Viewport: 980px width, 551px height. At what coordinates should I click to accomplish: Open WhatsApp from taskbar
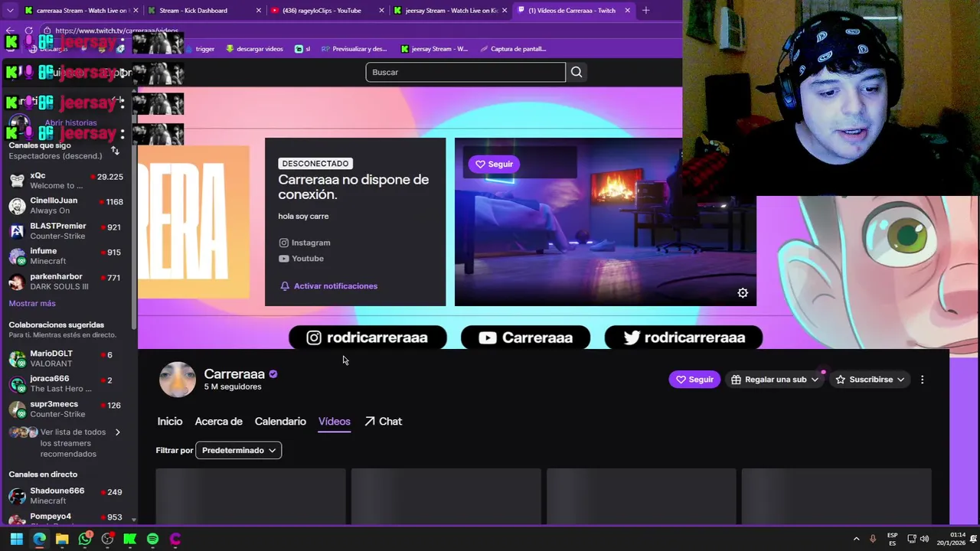85,539
